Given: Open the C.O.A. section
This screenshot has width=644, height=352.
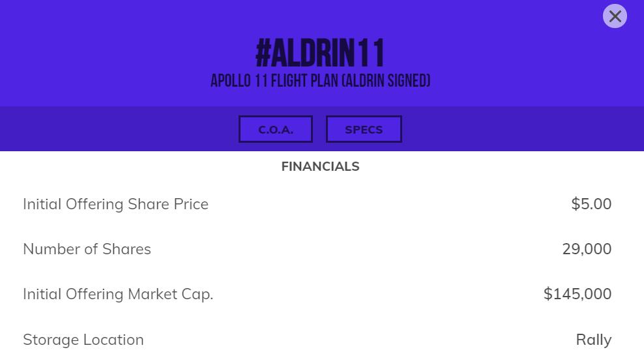Looking at the screenshot, I should (x=276, y=129).
